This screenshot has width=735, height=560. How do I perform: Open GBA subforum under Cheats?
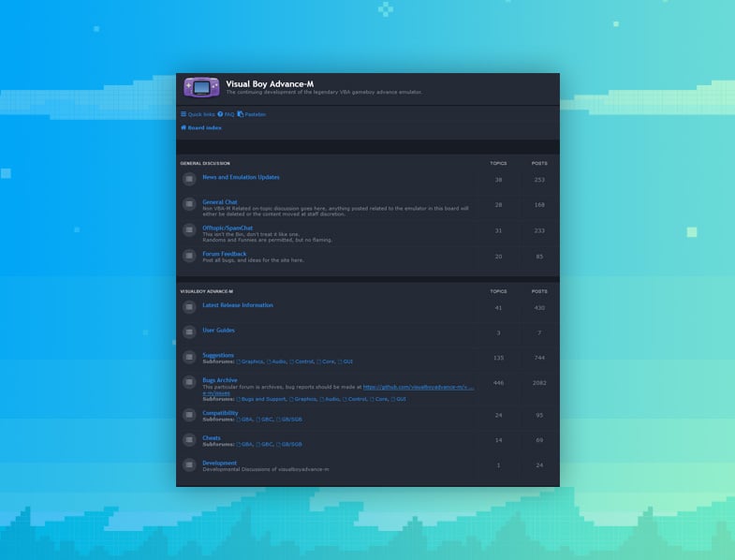tap(244, 444)
